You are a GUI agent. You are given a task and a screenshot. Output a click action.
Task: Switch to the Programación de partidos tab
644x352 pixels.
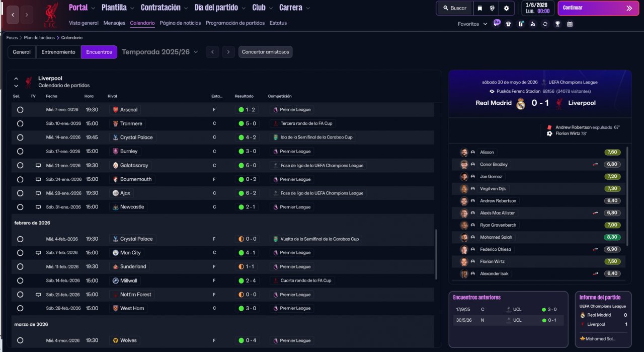point(235,23)
